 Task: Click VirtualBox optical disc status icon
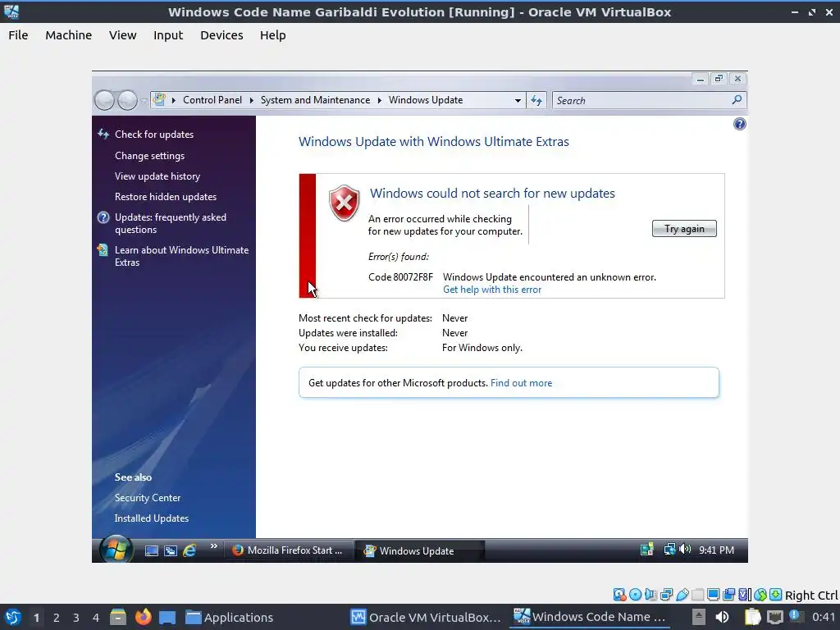click(636, 595)
